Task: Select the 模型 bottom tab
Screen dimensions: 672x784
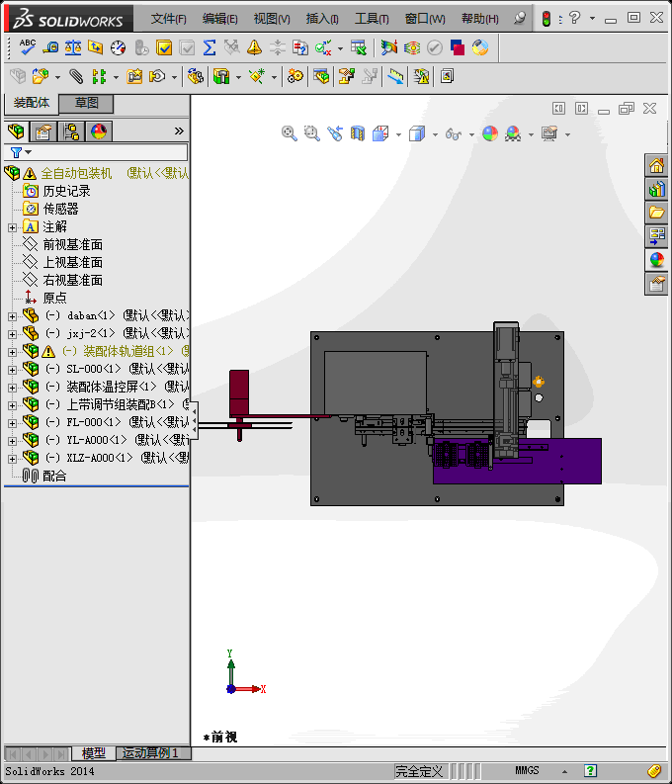Action: [94, 753]
